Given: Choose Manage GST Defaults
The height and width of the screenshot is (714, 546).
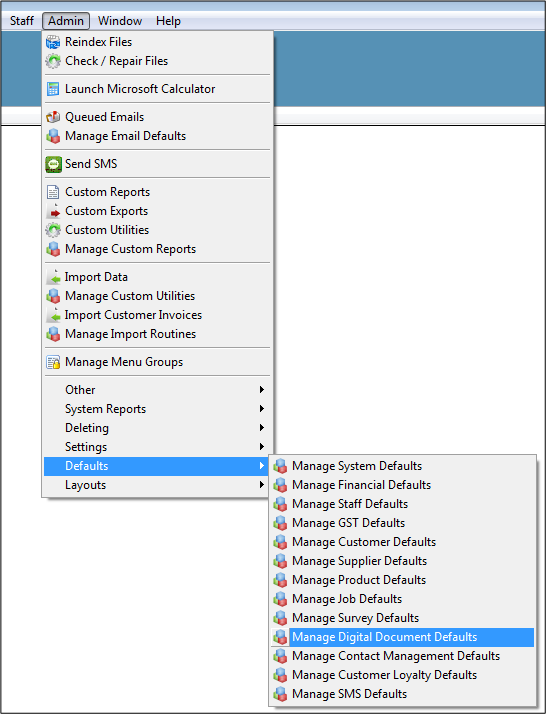Looking at the screenshot, I should pyautogui.click(x=403, y=523).
